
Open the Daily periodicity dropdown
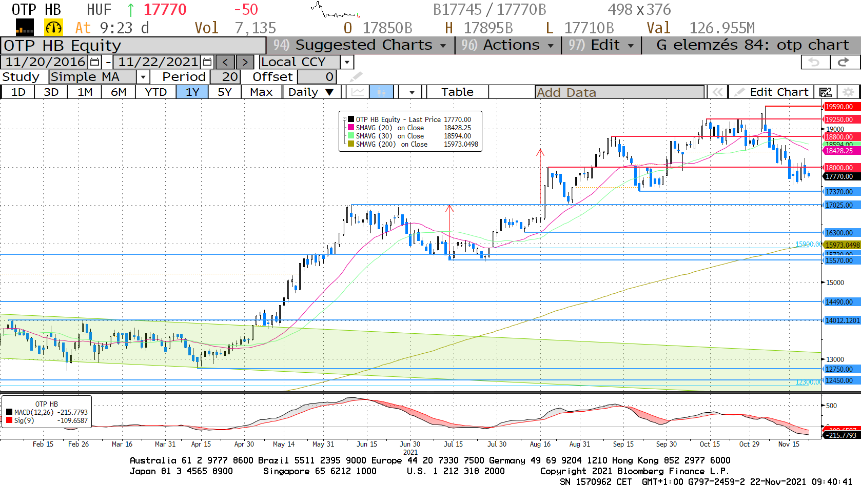tap(311, 92)
